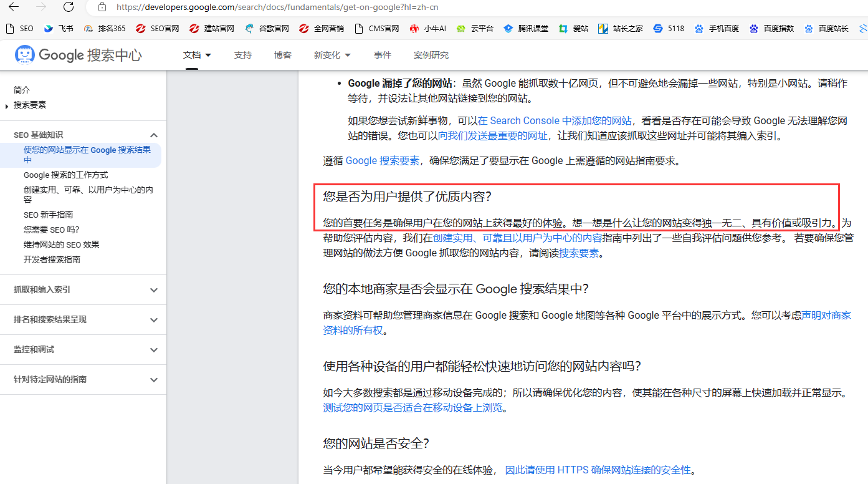This screenshot has width=868, height=484.
Task: Open SEO 新手指南 in sidebar
Action: point(48,215)
